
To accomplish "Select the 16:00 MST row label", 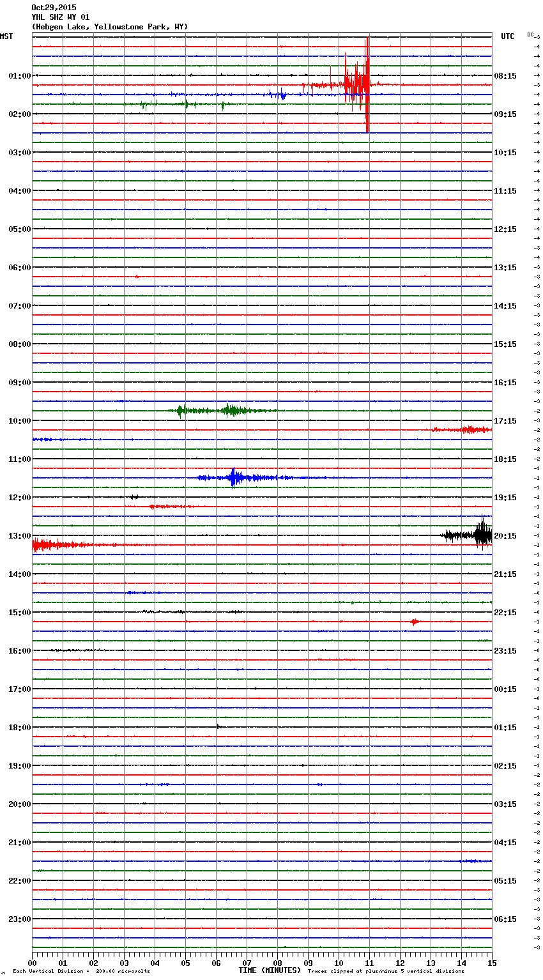I will coord(19,650).
